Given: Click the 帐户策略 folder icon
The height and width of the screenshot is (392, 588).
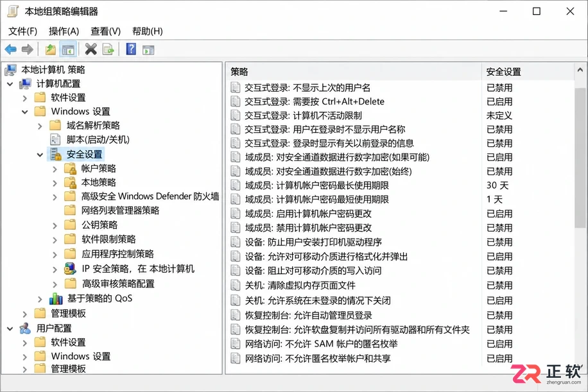Looking at the screenshot, I should point(70,168).
